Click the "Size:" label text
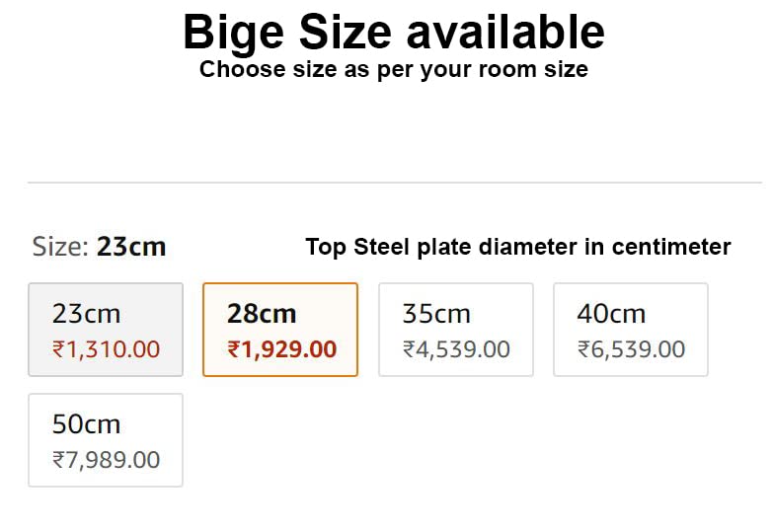Image resolution: width=773 pixels, height=532 pixels. pos(61,247)
